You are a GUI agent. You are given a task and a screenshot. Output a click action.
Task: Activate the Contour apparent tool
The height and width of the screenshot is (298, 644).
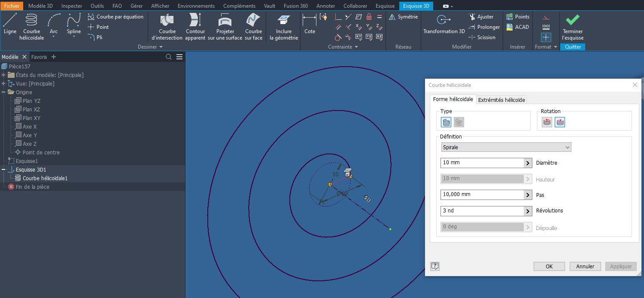(195, 27)
